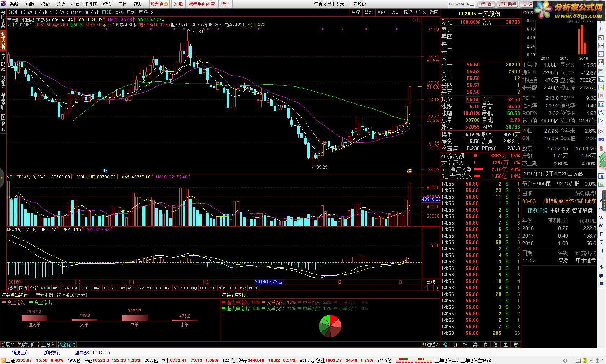Open the 成交明细 left sidebar tab
The height and width of the screenshot is (364, 606).
(3, 62)
